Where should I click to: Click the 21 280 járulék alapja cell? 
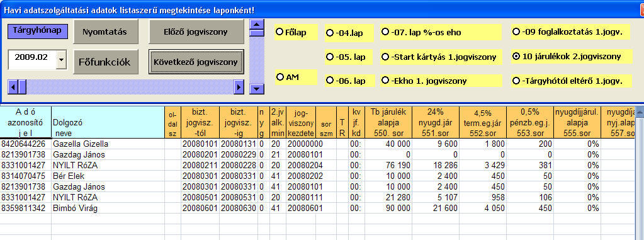click(x=388, y=197)
